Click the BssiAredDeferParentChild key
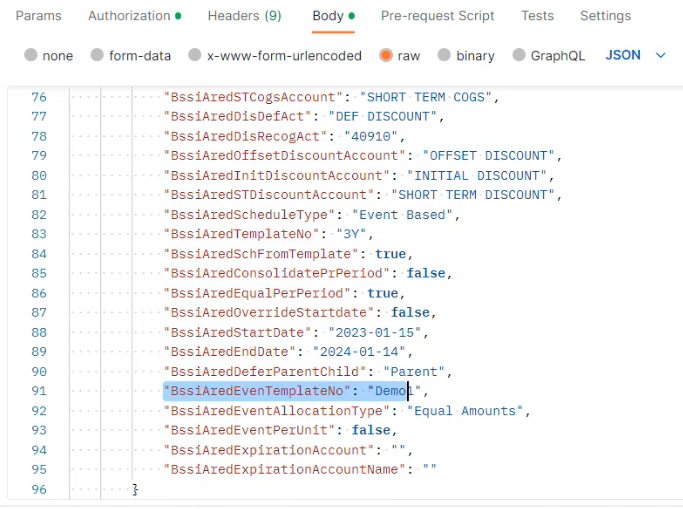Image resolution: width=683 pixels, height=509 pixels. pyautogui.click(x=264, y=371)
